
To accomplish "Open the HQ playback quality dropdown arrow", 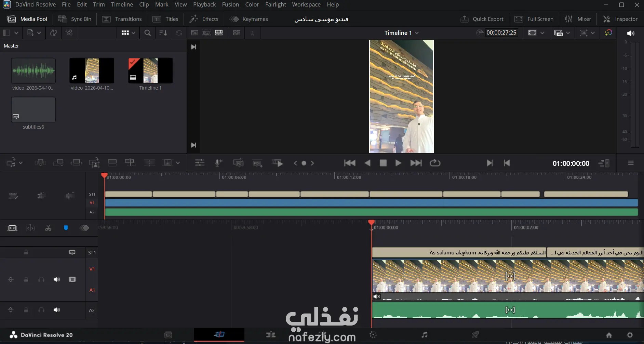I will point(568,33).
